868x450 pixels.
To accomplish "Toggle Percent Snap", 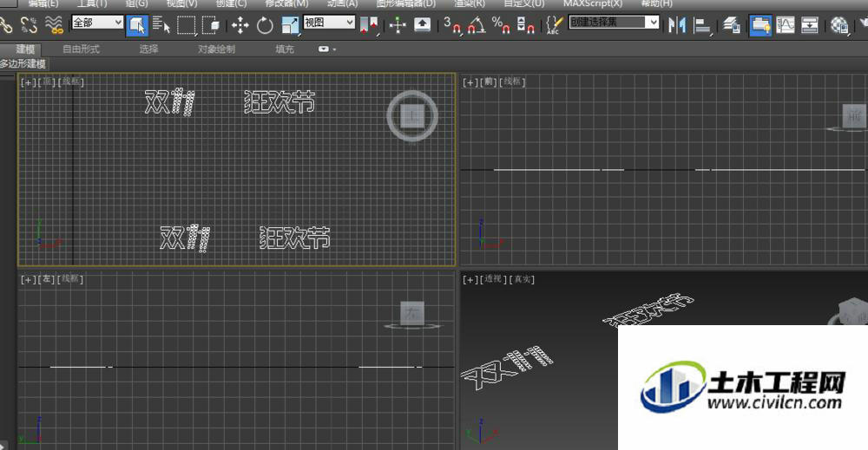I will pyautogui.click(x=501, y=25).
